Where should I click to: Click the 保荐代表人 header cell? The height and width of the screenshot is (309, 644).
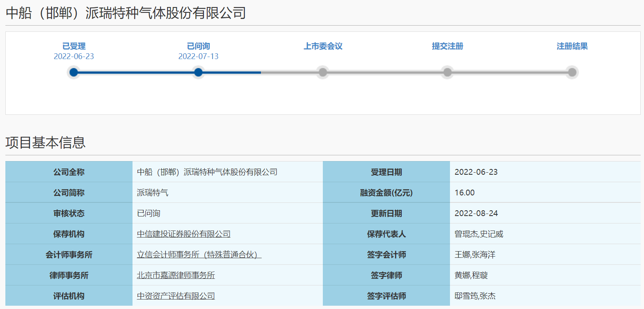[386, 234]
